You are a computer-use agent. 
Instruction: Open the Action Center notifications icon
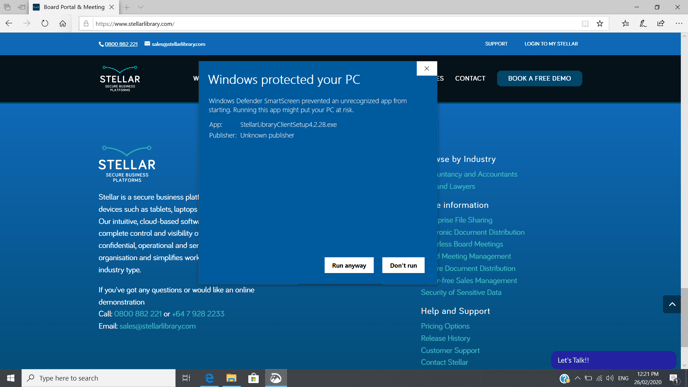click(x=675, y=378)
